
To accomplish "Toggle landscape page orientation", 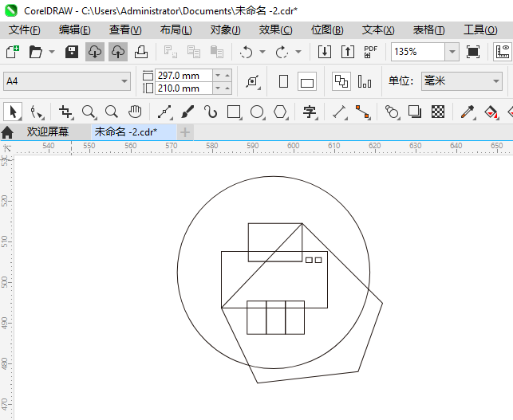I will pyautogui.click(x=307, y=81).
